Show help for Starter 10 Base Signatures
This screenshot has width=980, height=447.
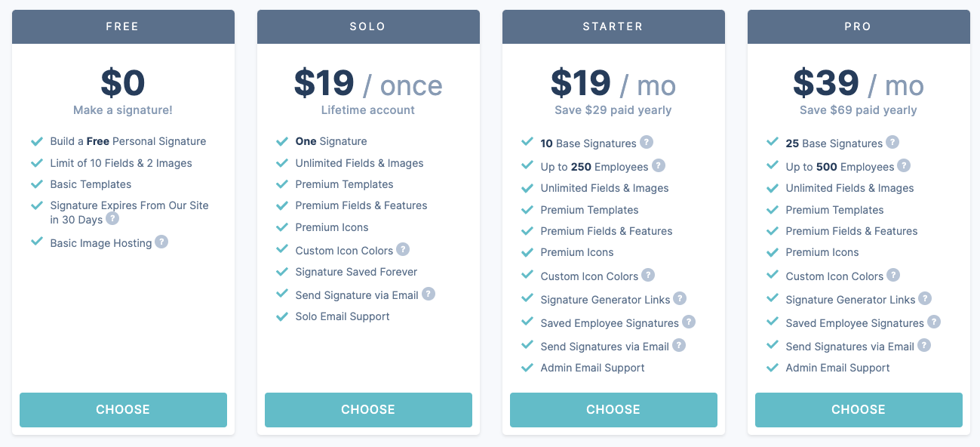click(647, 142)
